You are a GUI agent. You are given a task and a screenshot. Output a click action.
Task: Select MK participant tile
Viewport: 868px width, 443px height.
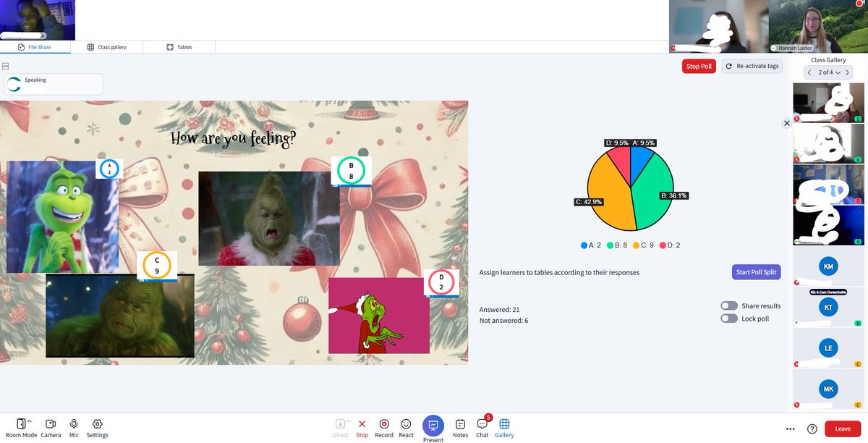point(828,389)
